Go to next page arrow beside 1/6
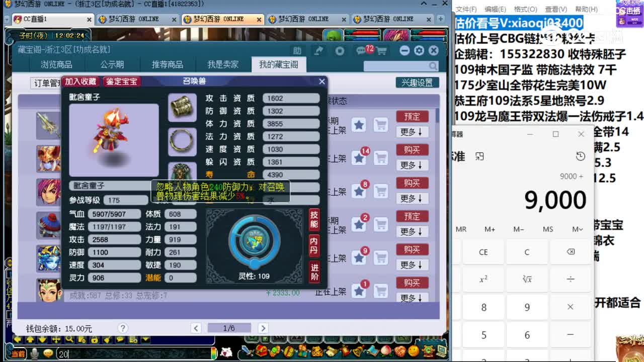Screen dimensions: 644x362 point(263,328)
